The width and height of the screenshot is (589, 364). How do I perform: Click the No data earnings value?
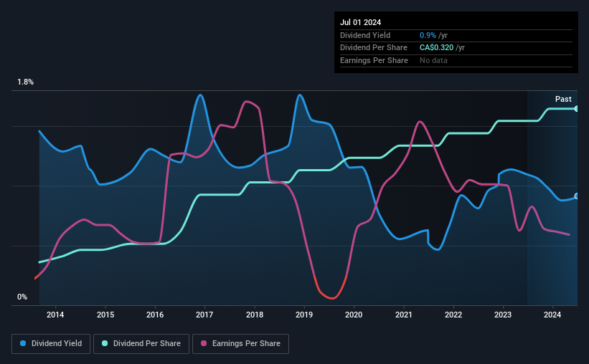coord(433,60)
